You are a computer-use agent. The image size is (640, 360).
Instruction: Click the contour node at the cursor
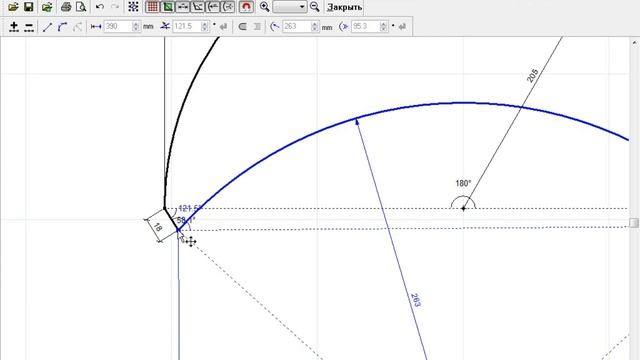point(178,231)
